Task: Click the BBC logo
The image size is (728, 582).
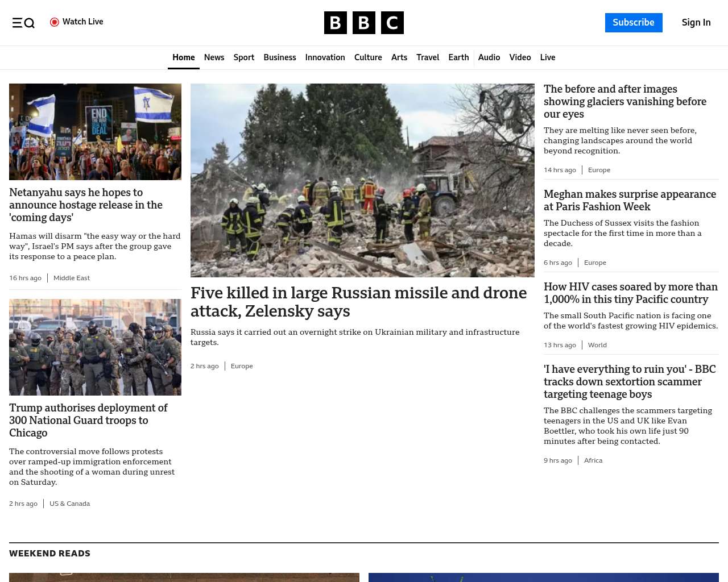Action: tap(363, 23)
